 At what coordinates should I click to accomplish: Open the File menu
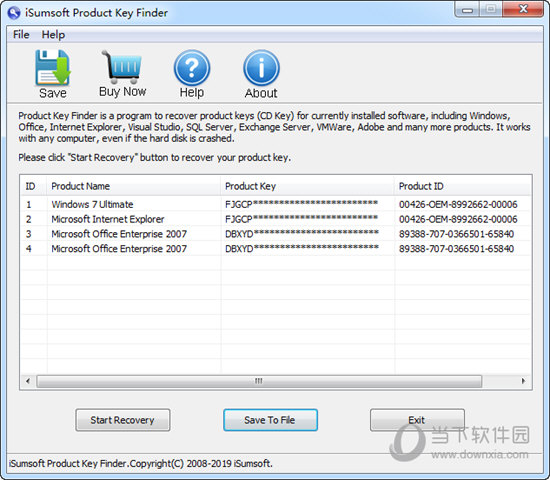tap(21, 35)
